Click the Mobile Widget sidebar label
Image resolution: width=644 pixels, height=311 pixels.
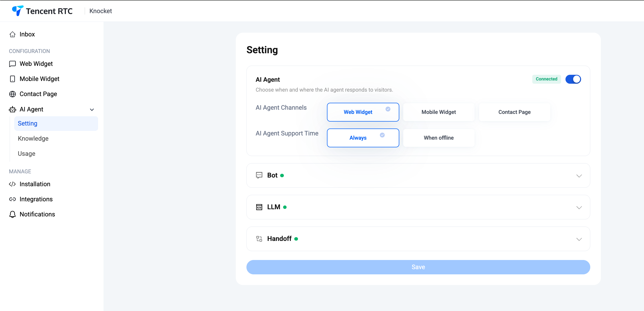39,79
